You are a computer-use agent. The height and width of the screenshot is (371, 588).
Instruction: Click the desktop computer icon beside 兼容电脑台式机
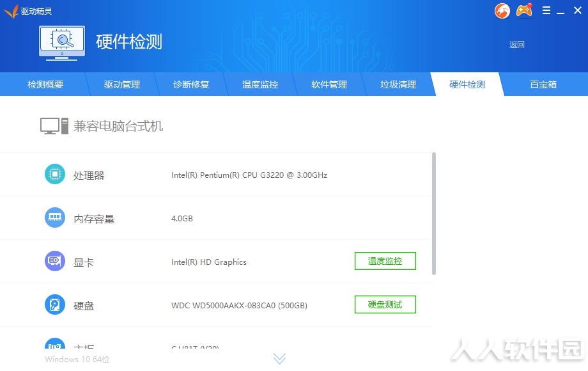pyautogui.click(x=54, y=126)
